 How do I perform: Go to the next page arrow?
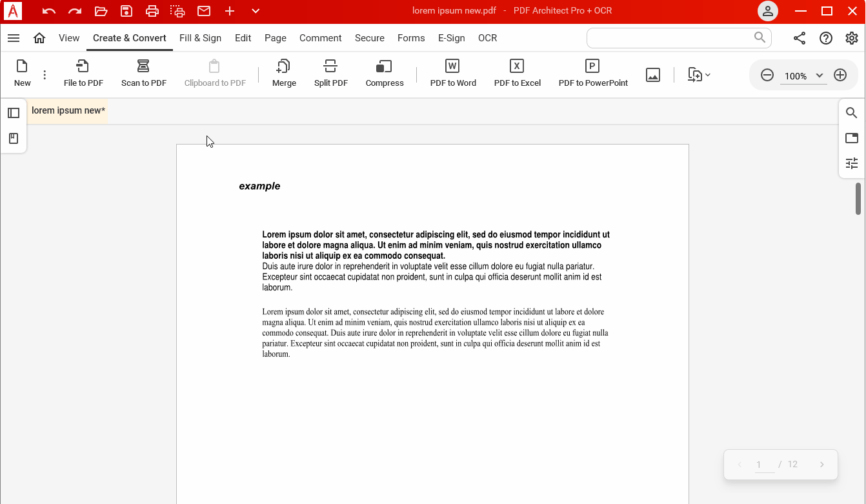pyautogui.click(x=822, y=465)
